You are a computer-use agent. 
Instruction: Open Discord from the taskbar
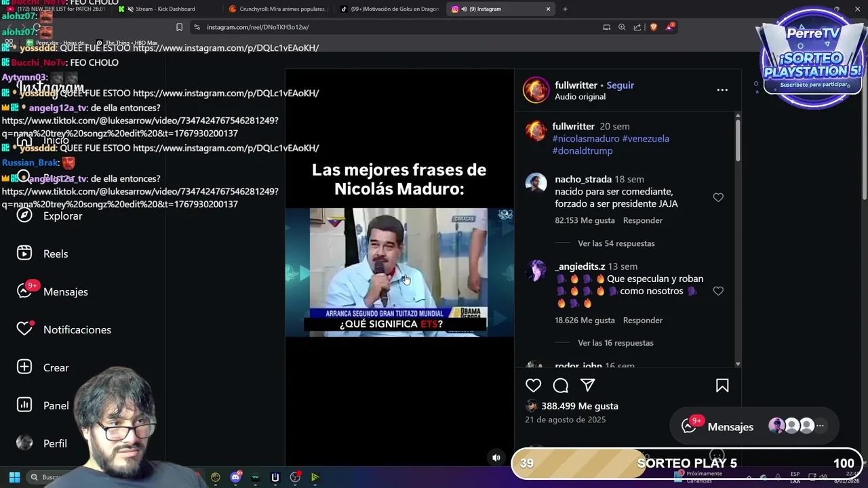[235, 477]
